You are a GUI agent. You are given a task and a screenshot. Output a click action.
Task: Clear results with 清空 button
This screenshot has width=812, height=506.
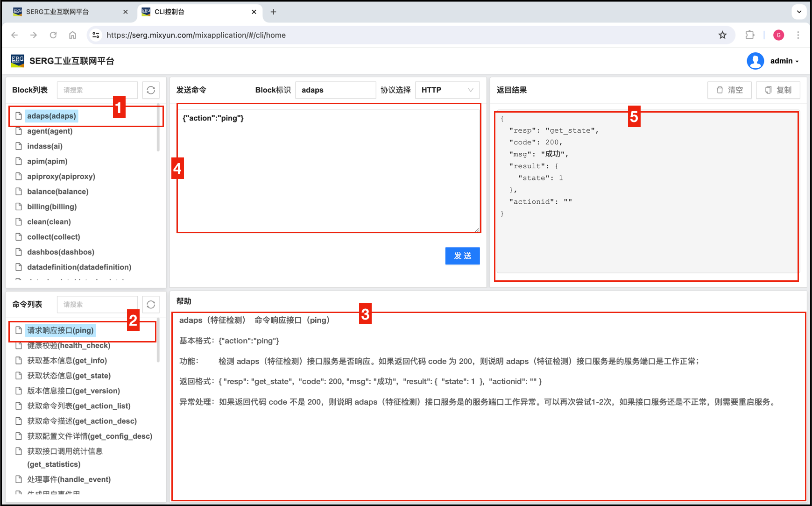[x=729, y=90]
